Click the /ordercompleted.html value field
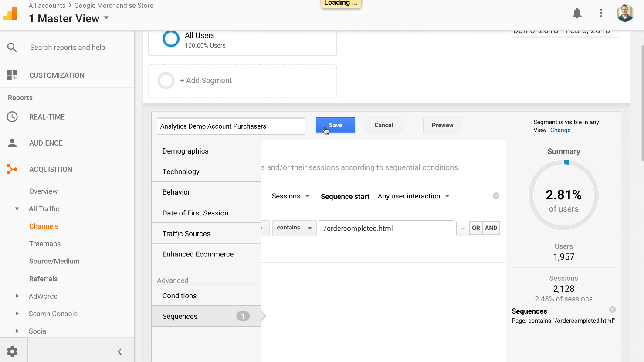The width and height of the screenshot is (644, 362). [x=386, y=228]
